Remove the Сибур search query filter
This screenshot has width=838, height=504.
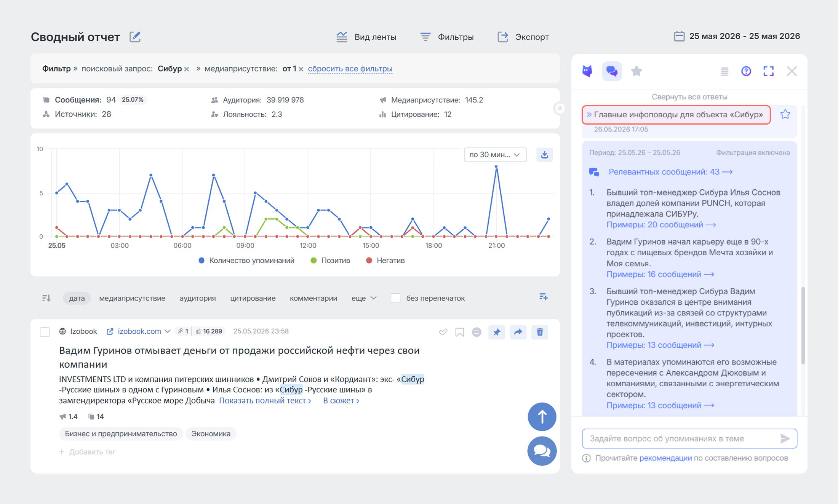coord(187,69)
